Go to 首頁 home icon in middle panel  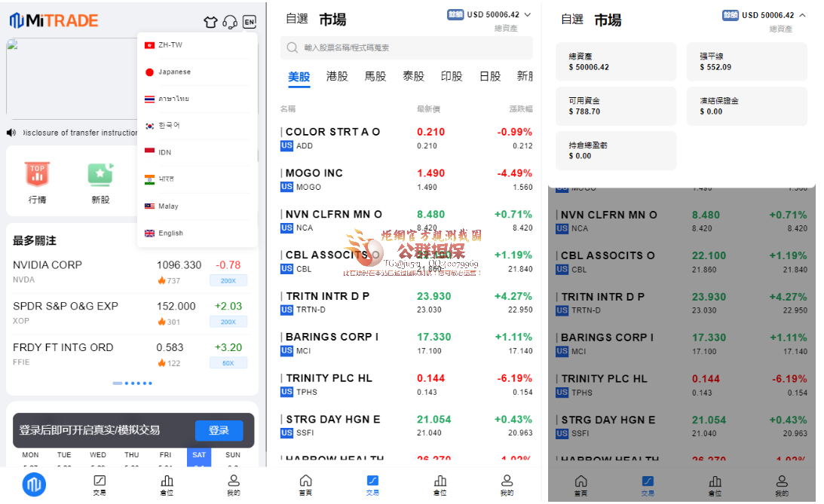coord(305,484)
